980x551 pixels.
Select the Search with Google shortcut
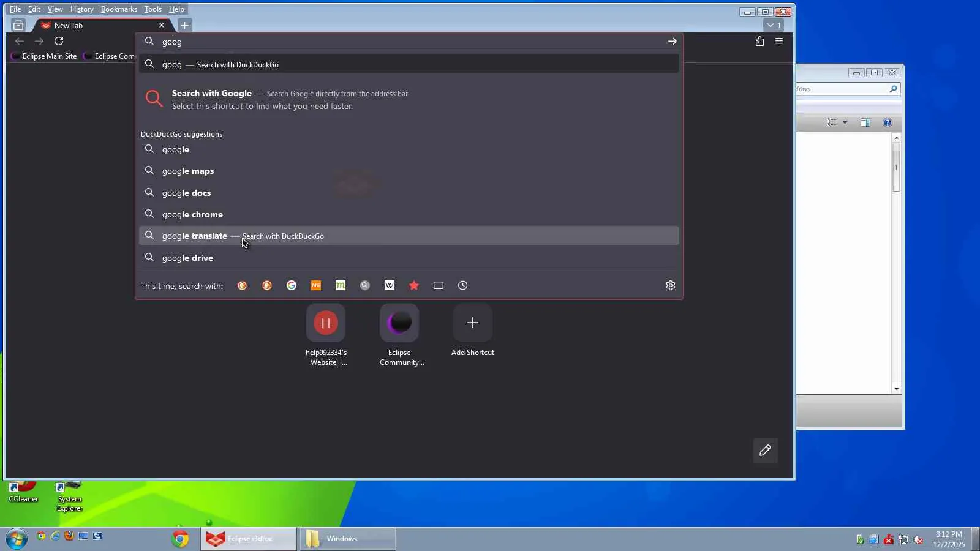pyautogui.click(x=409, y=99)
